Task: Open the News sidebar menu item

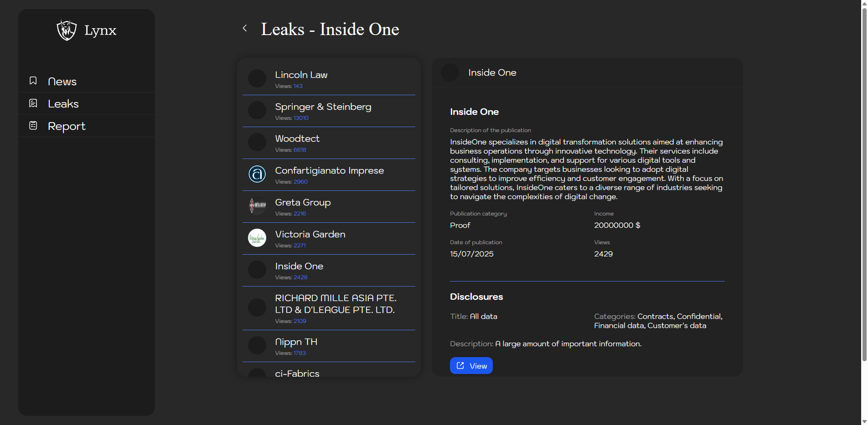Action: pos(62,82)
